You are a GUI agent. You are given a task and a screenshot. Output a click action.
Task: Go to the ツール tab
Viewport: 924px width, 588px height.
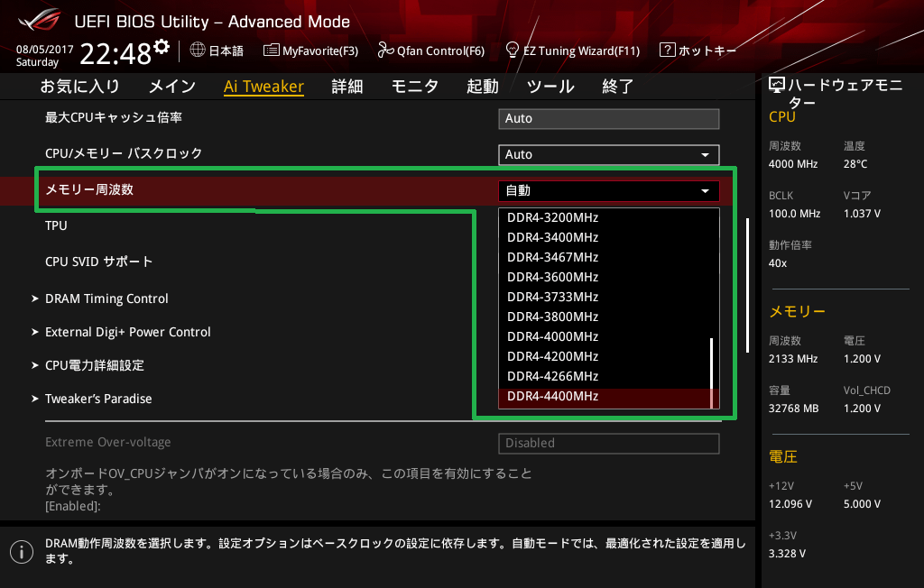click(x=550, y=87)
